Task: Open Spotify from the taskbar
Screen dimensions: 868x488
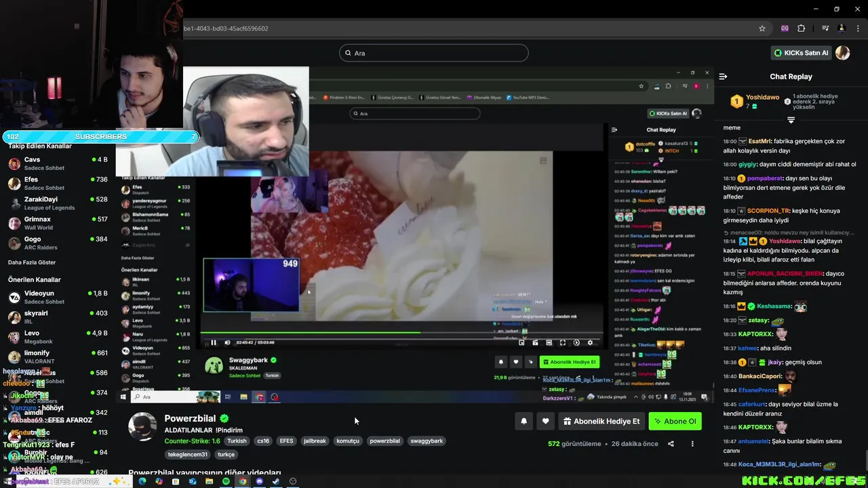Action: [226, 481]
